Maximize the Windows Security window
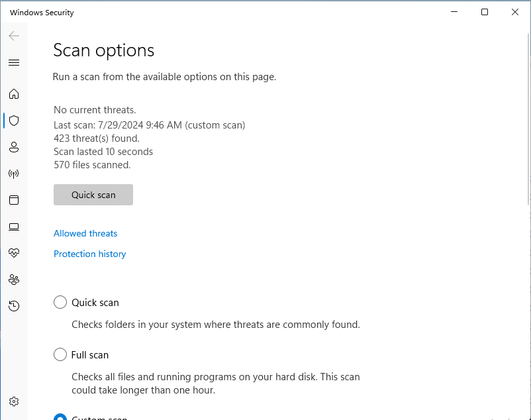The image size is (531, 420). click(485, 12)
